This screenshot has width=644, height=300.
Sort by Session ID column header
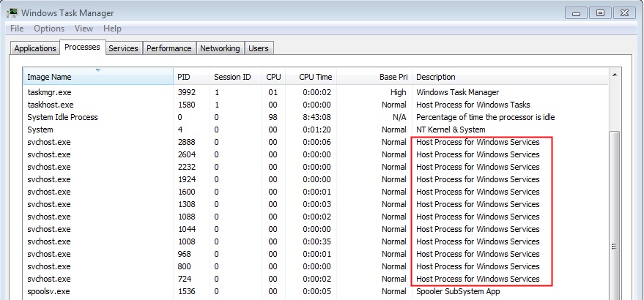tap(236, 77)
